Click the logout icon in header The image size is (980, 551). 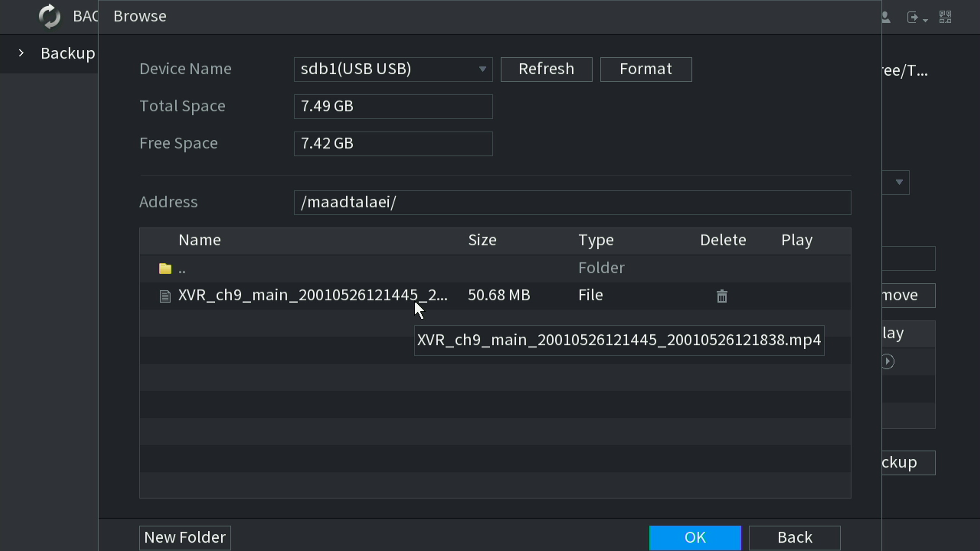[913, 17]
